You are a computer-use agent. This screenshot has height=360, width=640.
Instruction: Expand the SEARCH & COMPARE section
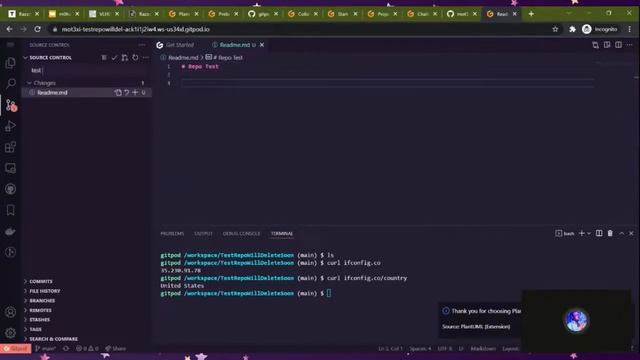point(53,339)
